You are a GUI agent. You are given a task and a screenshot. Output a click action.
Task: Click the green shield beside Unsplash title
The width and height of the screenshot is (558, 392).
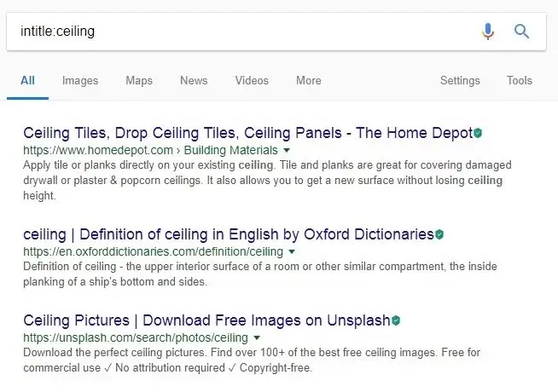(x=396, y=320)
